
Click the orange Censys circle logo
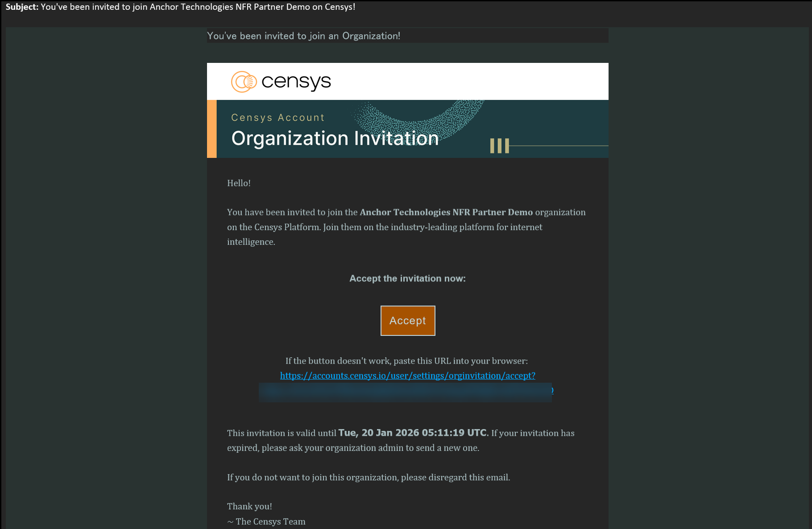244,82
